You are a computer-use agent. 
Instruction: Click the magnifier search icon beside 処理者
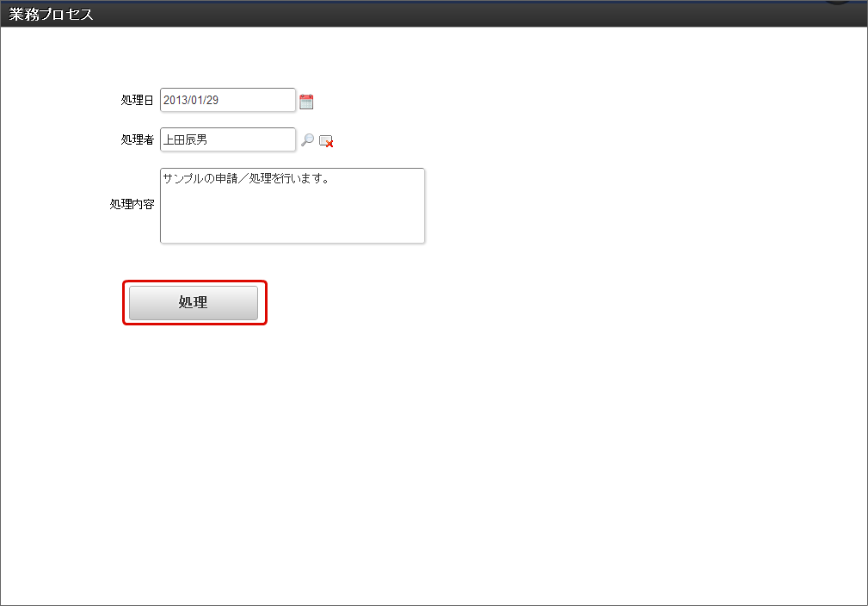[307, 140]
